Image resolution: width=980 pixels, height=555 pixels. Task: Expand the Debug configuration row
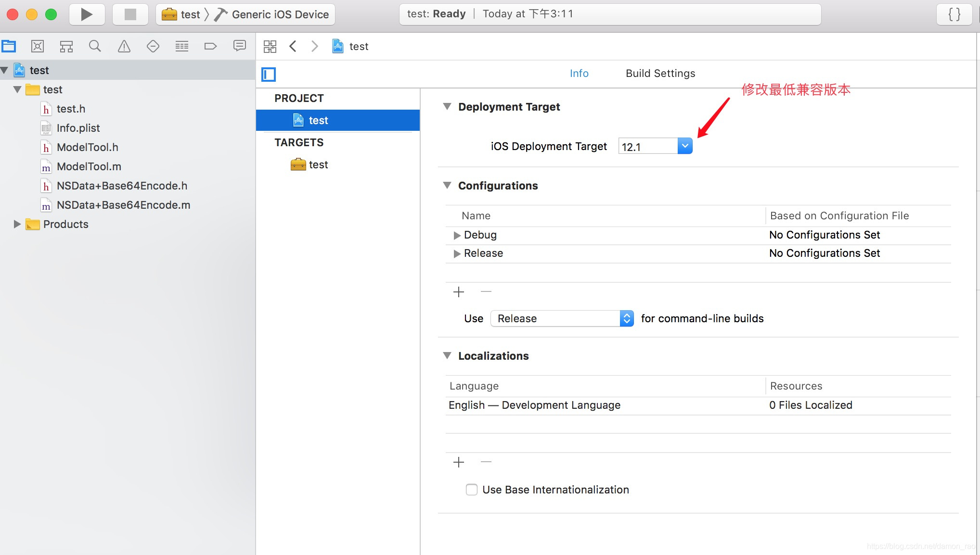tap(457, 235)
